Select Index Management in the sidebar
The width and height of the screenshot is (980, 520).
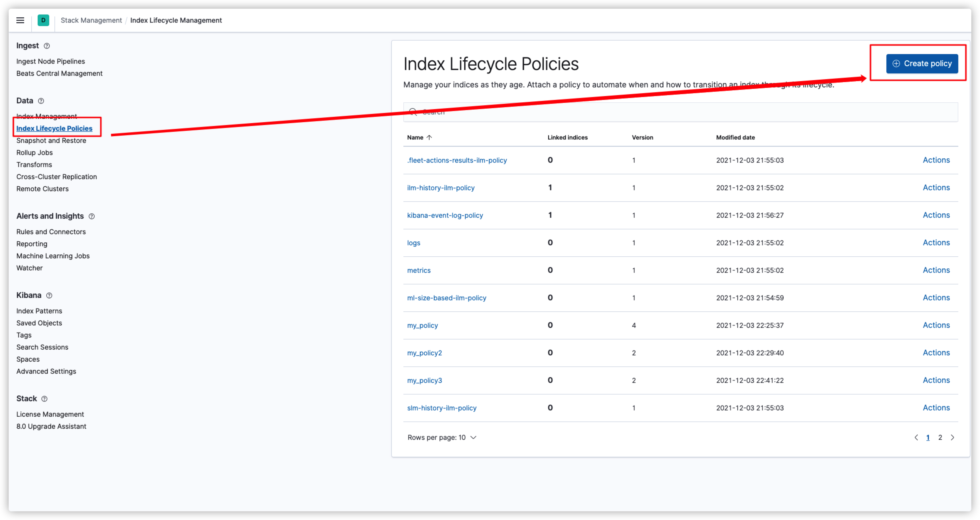[x=46, y=116]
